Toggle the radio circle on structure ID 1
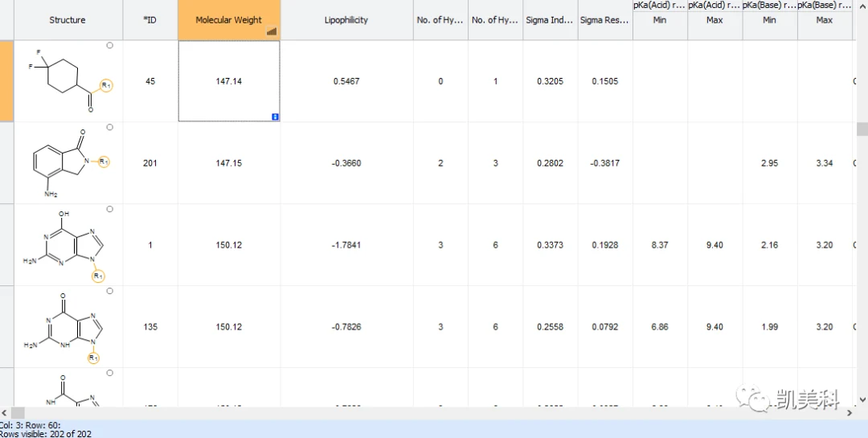868x438 pixels. point(109,209)
